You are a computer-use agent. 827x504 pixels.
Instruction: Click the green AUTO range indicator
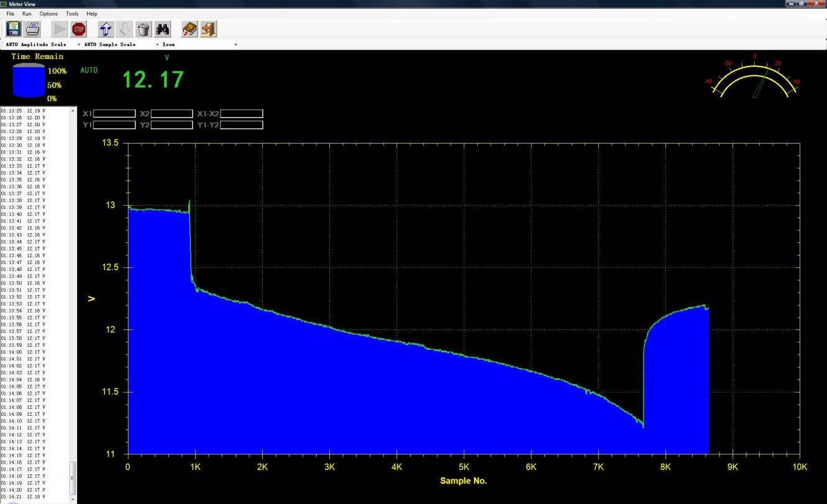click(89, 70)
